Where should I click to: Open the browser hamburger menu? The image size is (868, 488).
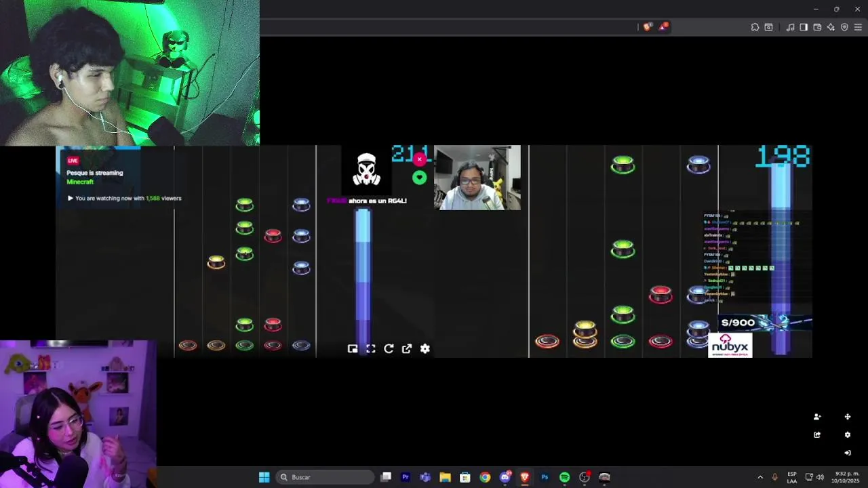click(858, 27)
